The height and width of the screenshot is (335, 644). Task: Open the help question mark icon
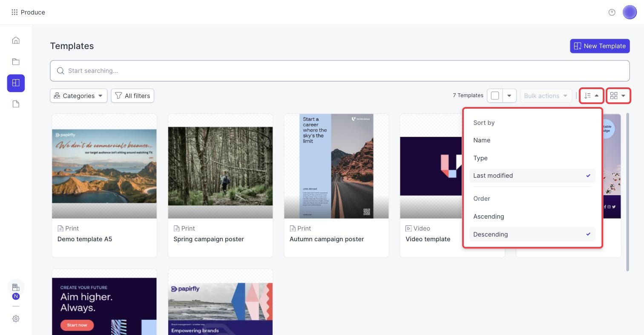pyautogui.click(x=612, y=12)
